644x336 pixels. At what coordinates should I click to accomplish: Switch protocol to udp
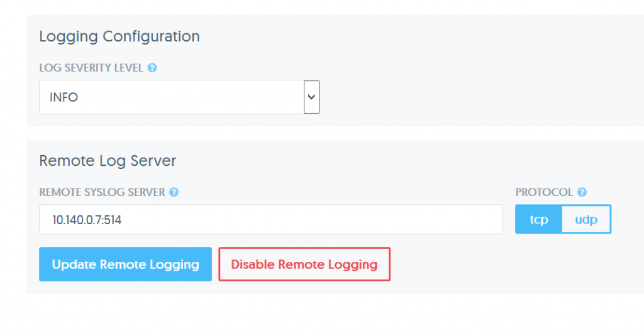pyautogui.click(x=586, y=219)
